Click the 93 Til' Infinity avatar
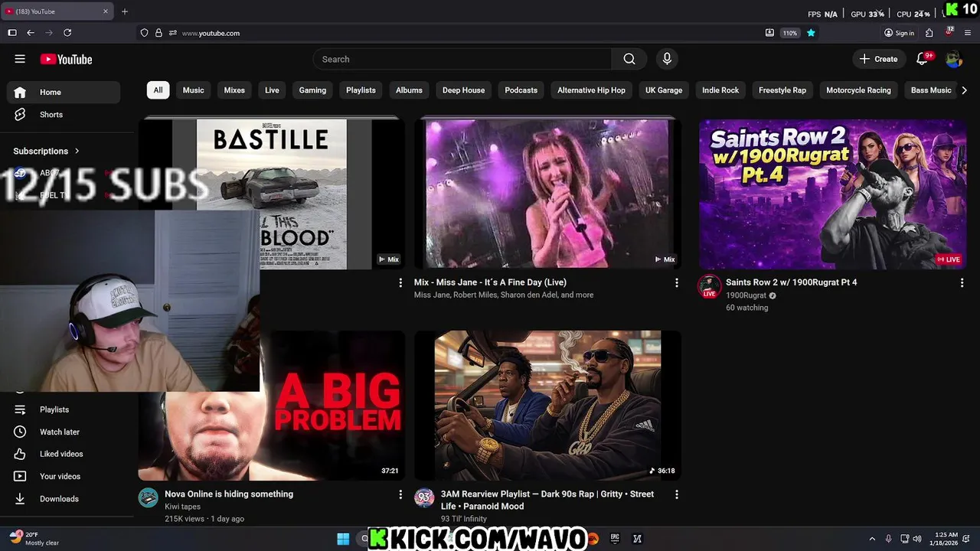Viewport: 980px width, 551px height. pos(424,498)
